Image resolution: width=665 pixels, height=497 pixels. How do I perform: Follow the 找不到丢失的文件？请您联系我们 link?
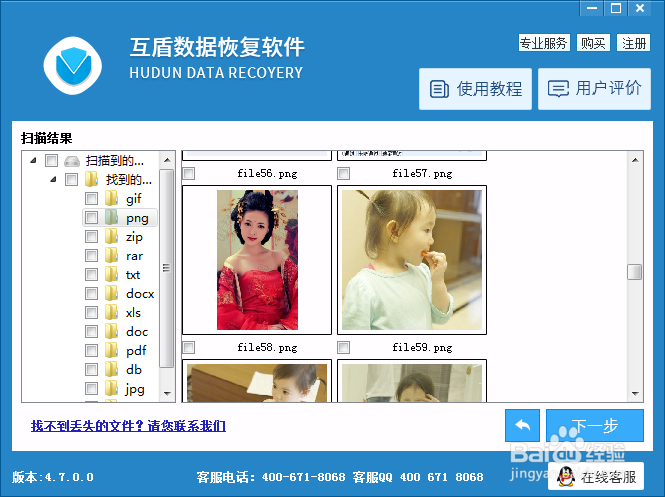point(128,426)
